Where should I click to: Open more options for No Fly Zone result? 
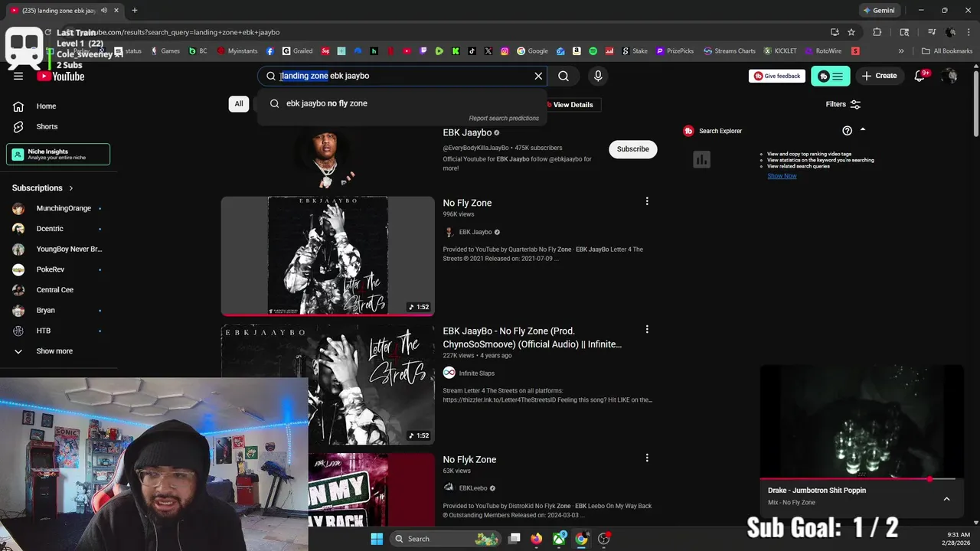coord(647,201)
